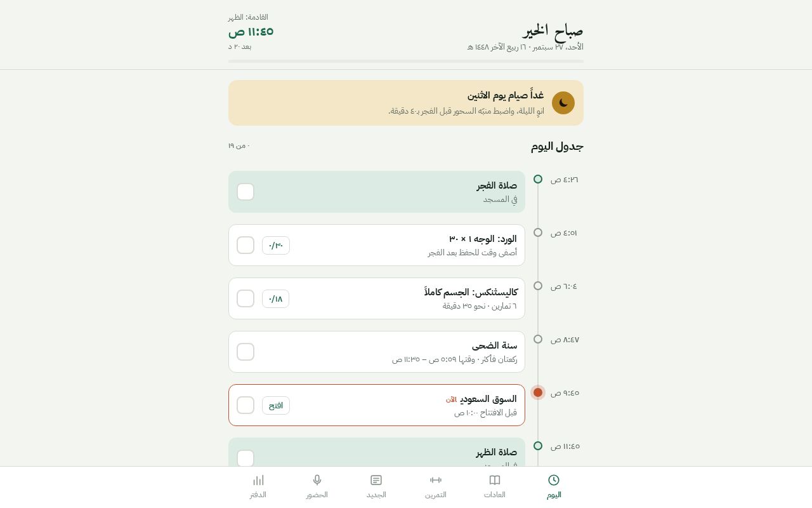Check off صلاة الفجر task
The height and width of the screenshot is (508, 812).
[x=246, y=192]
